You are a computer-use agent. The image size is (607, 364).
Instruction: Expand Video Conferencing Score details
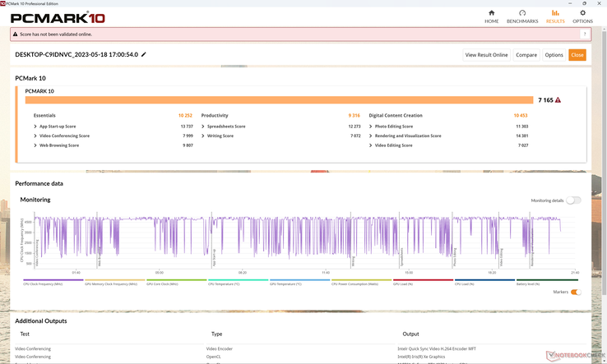35,136
